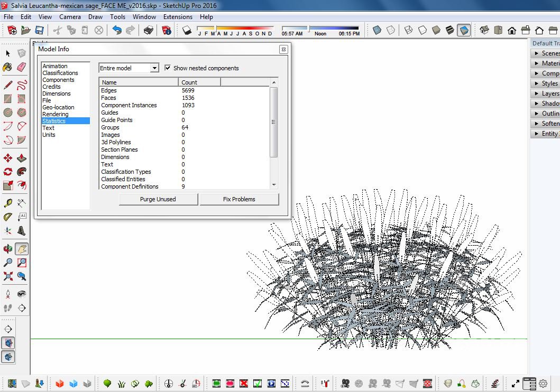Open the Extensions menu

[178, 17]
